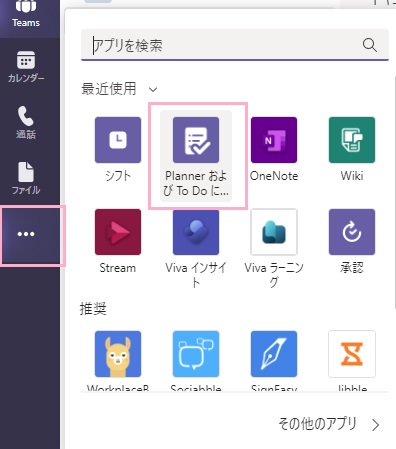This screenshot has height=449, width=396.
Task: Open the 承認 (Approvals) app
Action: pos(352,241)
